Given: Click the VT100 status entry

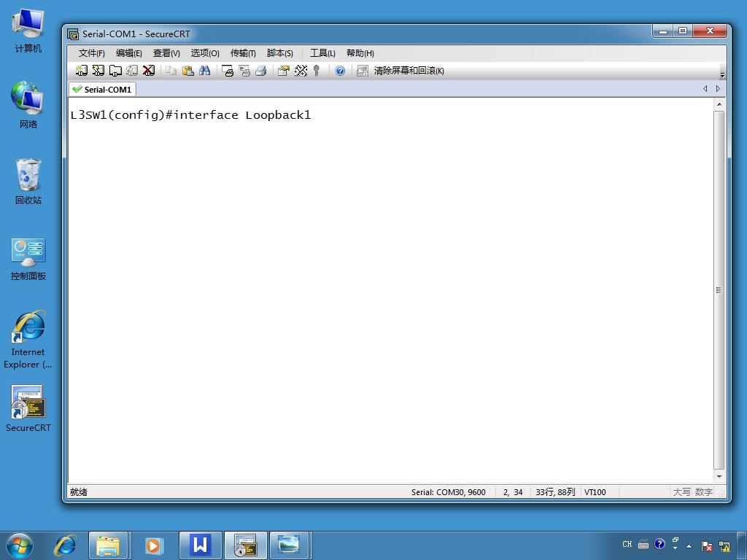Looking at the screenshot, I should point(595,492).
